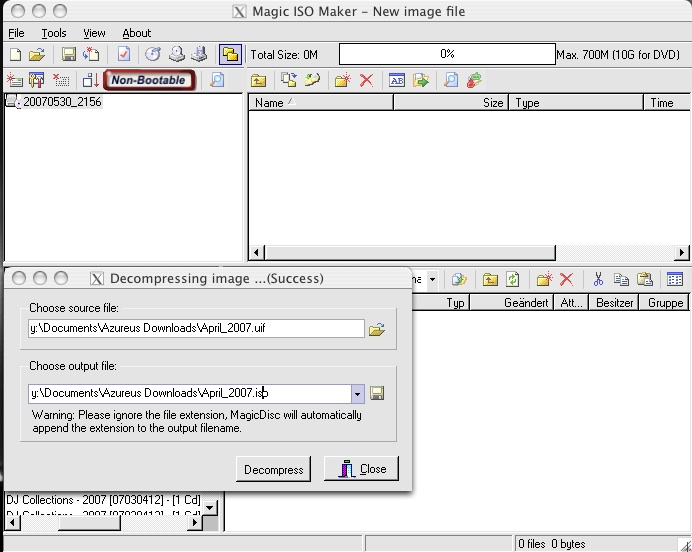The image size is (692, 552).
Task: Click the red-green icon at toolbar end
Action: coord(474,80)
